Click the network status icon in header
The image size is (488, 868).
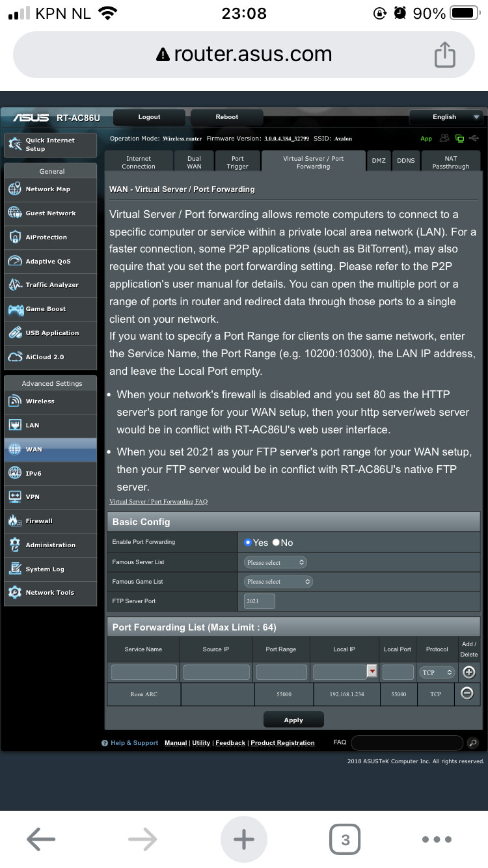coord(460,138)
